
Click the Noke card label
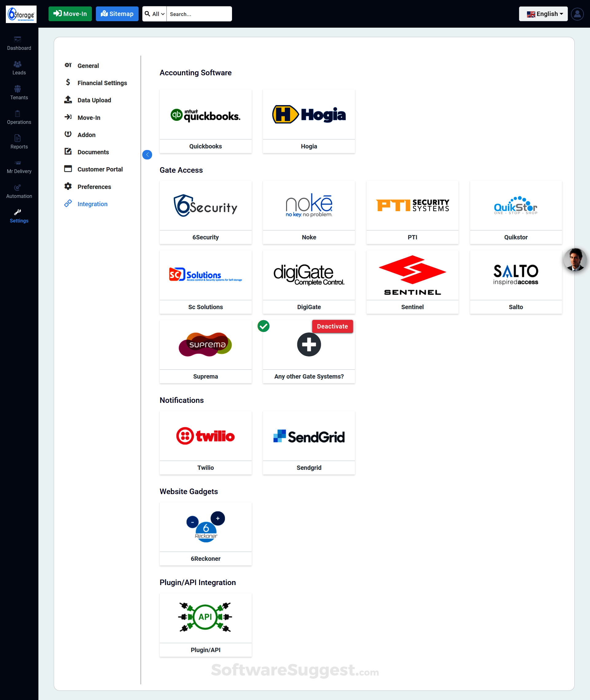(x=309, y=237)
